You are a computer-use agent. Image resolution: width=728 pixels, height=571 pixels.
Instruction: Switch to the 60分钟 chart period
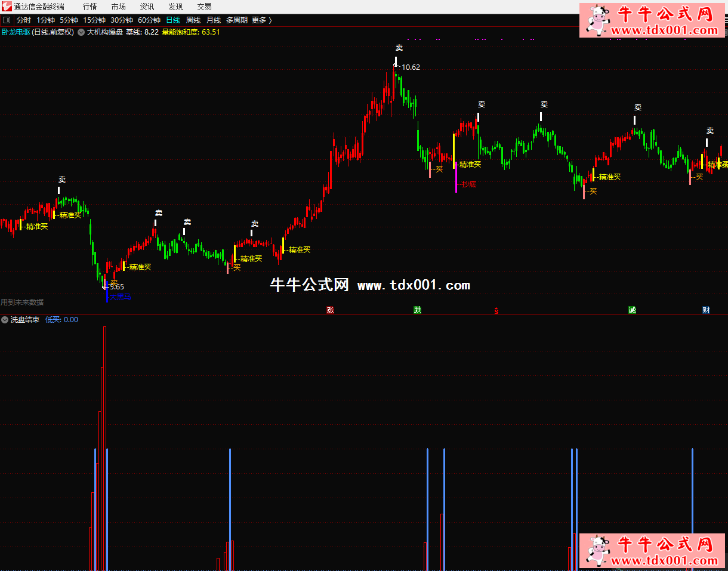pos(149,20)
